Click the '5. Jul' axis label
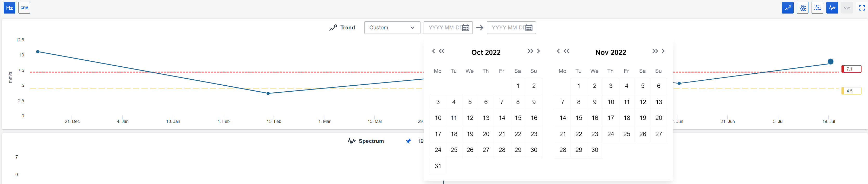Viewport: 868px width, 184px height. [778, 121]
